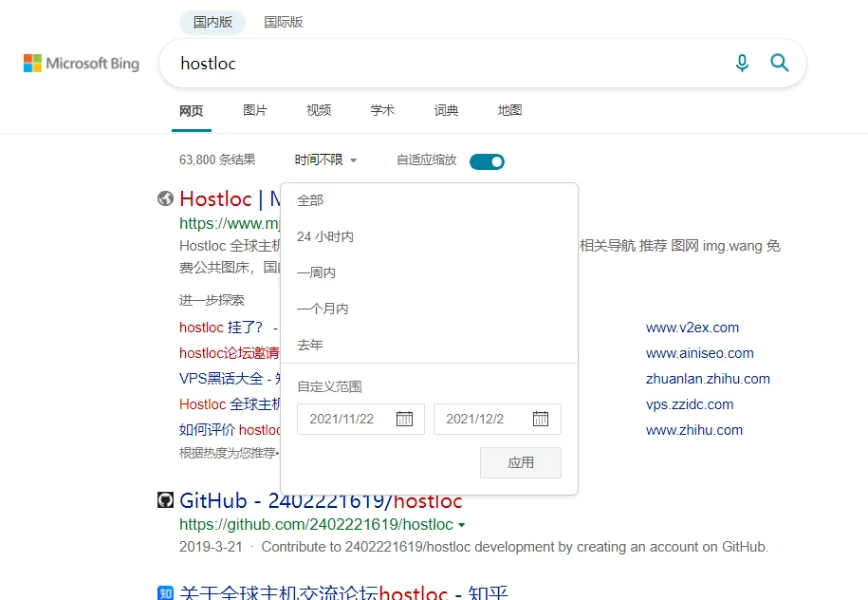Screen dimensions: 868x600
Task: Open the www.zhihu.com link
Action: tap(694, 429)
